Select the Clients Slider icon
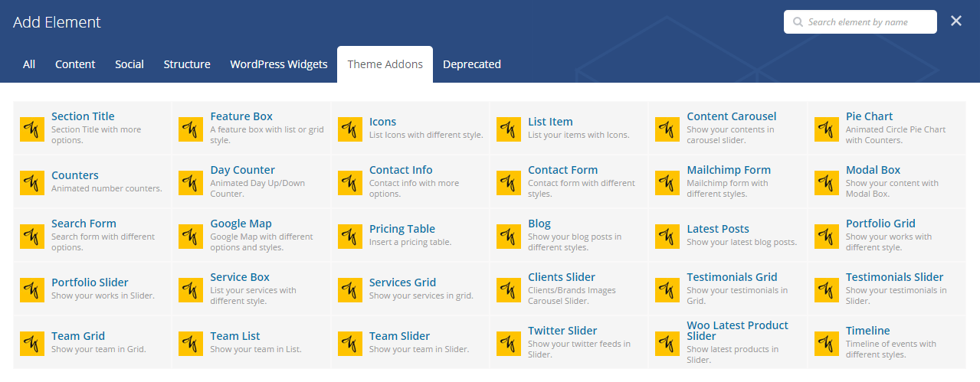Screen dimensions: 980x382 click(x=508, y=290)
